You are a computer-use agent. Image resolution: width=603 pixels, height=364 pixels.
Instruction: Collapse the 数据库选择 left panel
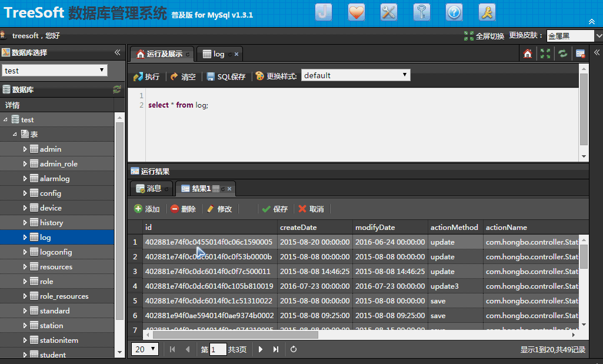tap(117, 53)
